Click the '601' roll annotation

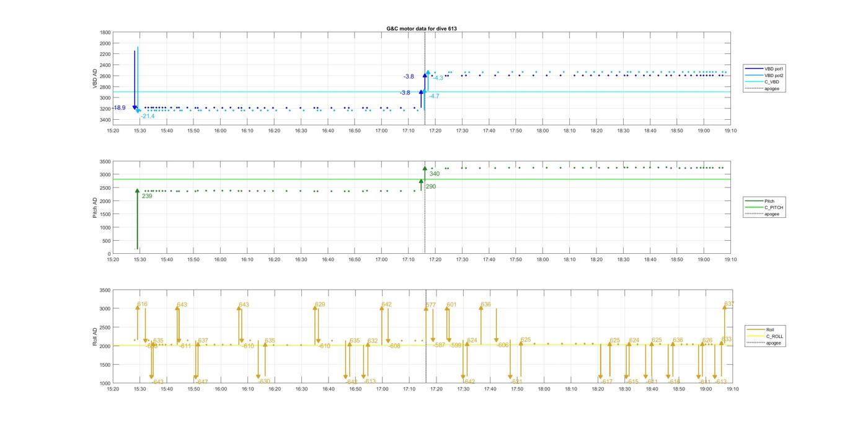click(451, 305)
